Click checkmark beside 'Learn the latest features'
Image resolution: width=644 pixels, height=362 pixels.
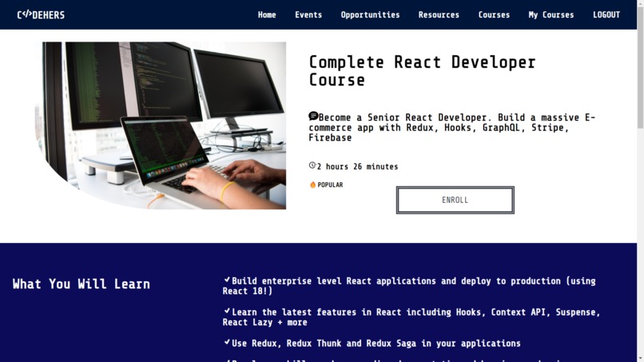pos(227,311)
